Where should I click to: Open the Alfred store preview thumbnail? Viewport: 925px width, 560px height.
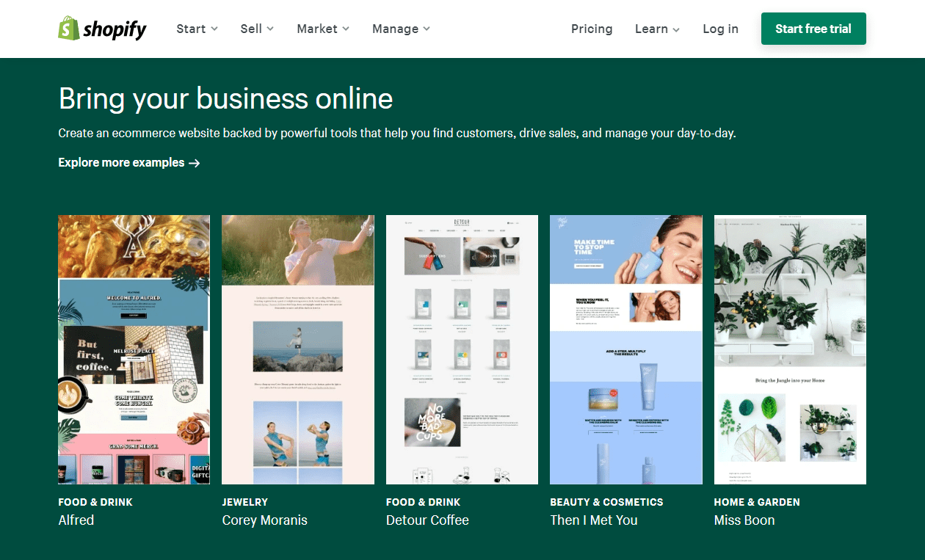(134, 349)
